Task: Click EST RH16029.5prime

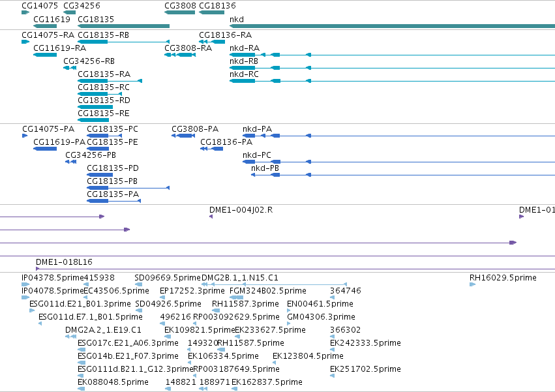Action: tap(473, 284)
